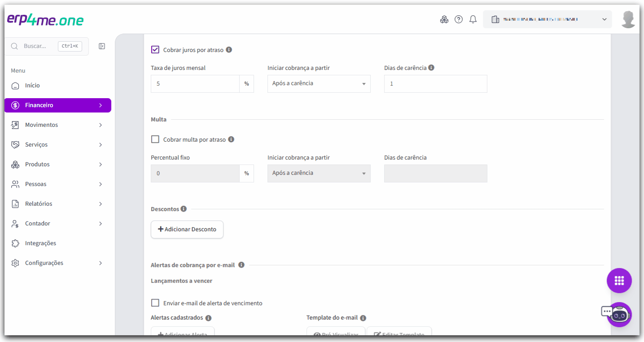Click the Taxa de juros mensal field

point(195,84)
